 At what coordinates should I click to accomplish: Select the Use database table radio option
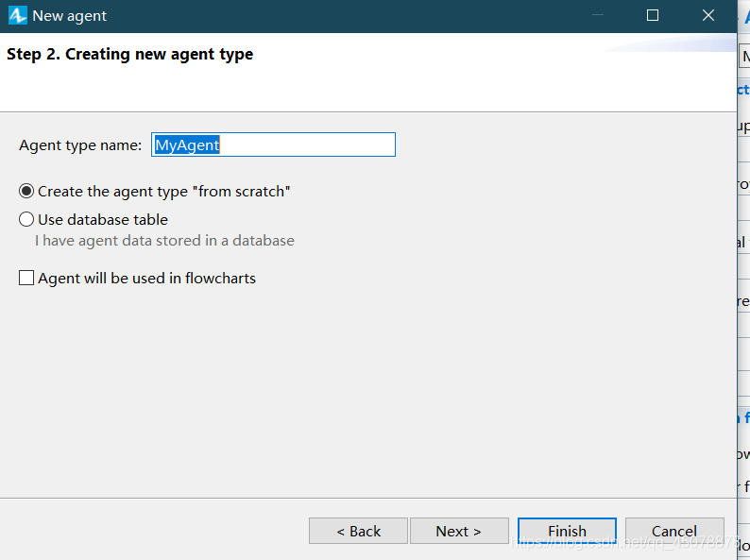pyautogui.click(x=26, y=220)
